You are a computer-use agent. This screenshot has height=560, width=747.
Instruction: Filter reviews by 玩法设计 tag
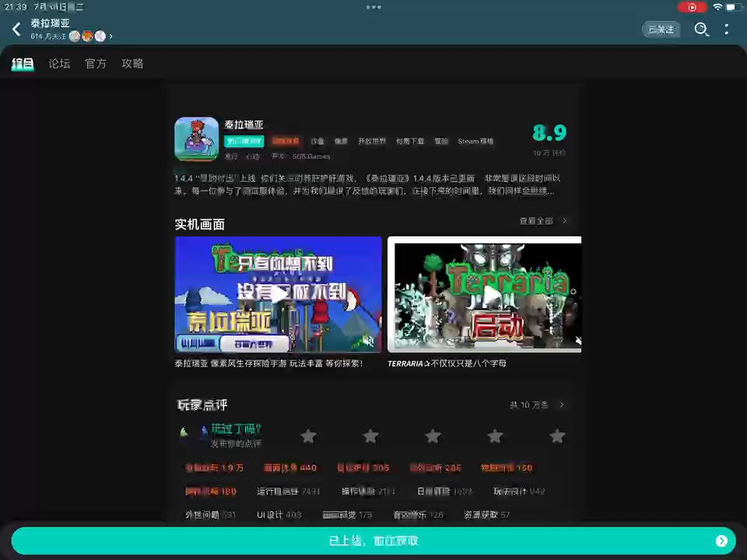[519, 491]
